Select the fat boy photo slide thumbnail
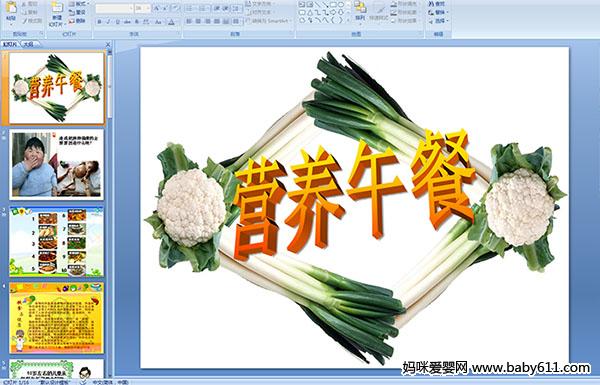 click(x=56, y=164)
